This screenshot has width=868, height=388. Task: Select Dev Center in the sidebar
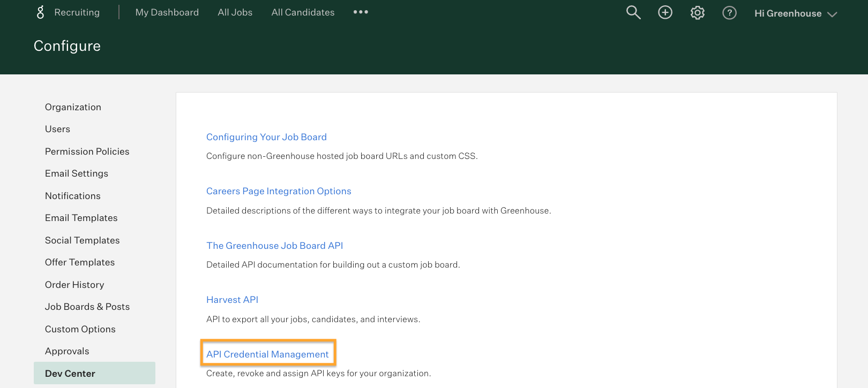click(94, 373)
